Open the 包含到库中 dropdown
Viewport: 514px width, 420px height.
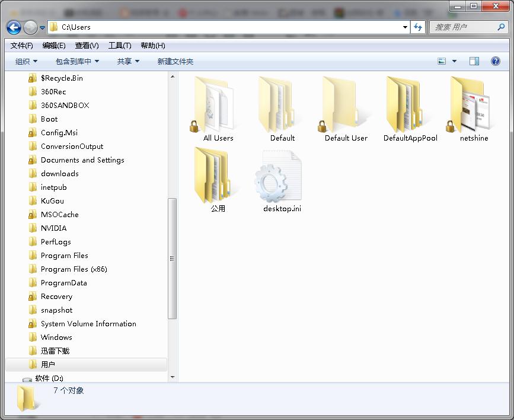click(77, 61)
